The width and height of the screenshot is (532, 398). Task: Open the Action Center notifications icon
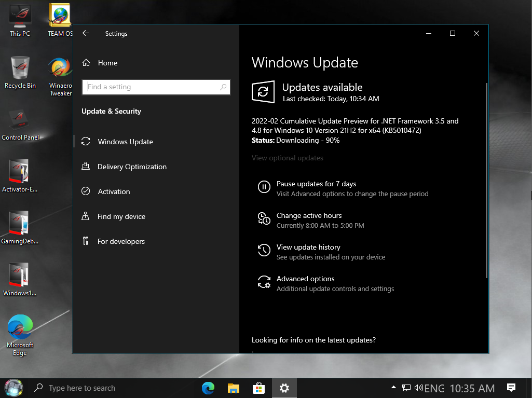(511, 388)
